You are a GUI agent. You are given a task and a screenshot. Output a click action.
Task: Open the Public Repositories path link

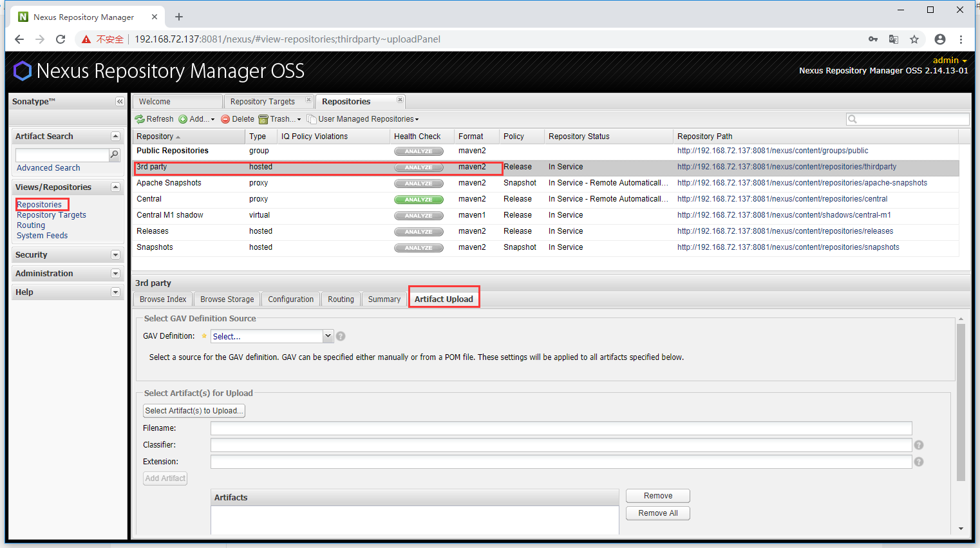(773, 151)
